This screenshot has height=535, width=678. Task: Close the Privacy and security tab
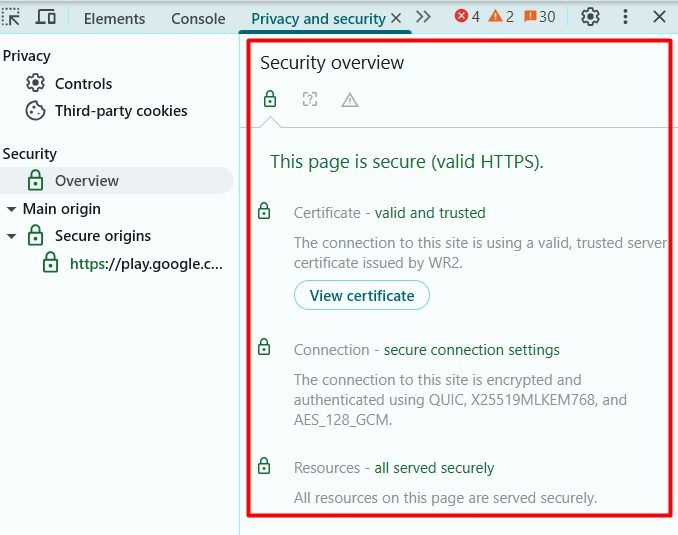pyautogui.click(x=396, y=18)
